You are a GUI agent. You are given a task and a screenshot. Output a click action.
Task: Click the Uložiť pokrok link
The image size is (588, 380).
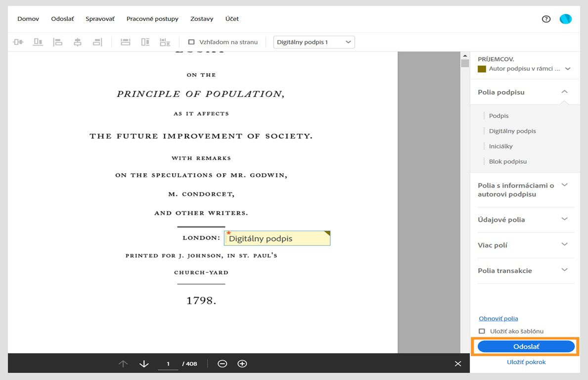(526, 362)
